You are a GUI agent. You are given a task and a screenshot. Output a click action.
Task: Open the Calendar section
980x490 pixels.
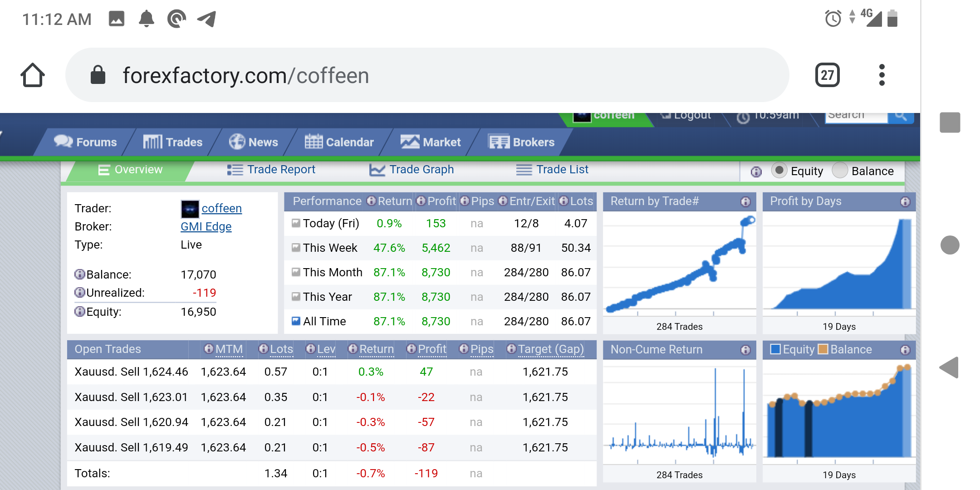(x=339, y=142)
